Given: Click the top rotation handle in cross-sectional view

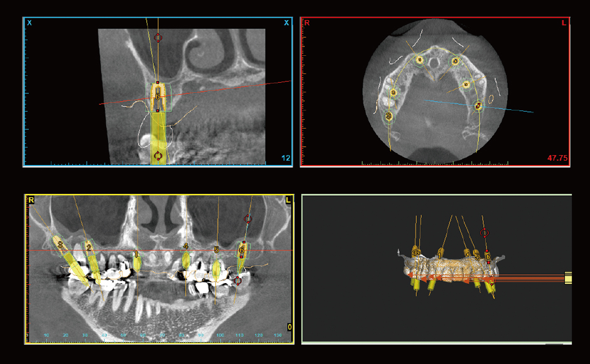Looking at the screenshot, I should [158, 38].
